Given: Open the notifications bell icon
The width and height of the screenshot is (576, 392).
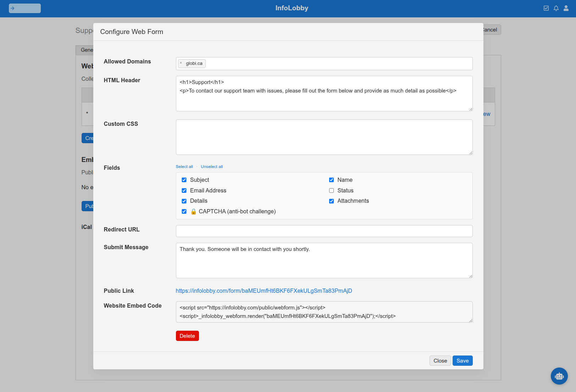Looking at the screenshot, I should [556, 8].
